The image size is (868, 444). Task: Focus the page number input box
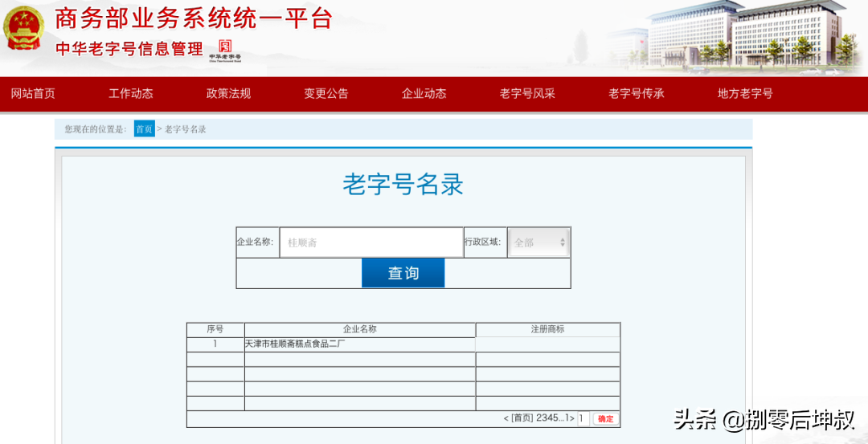(x=583, y=419)
